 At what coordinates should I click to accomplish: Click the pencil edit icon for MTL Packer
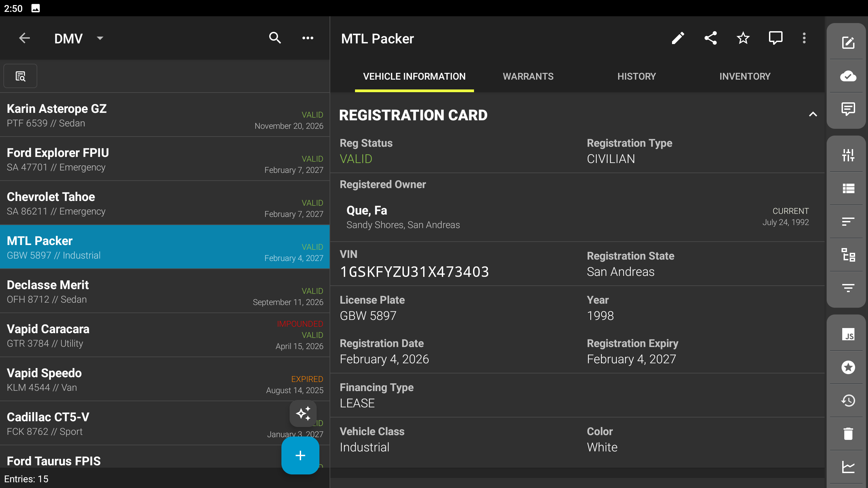[x=678, y=38]
